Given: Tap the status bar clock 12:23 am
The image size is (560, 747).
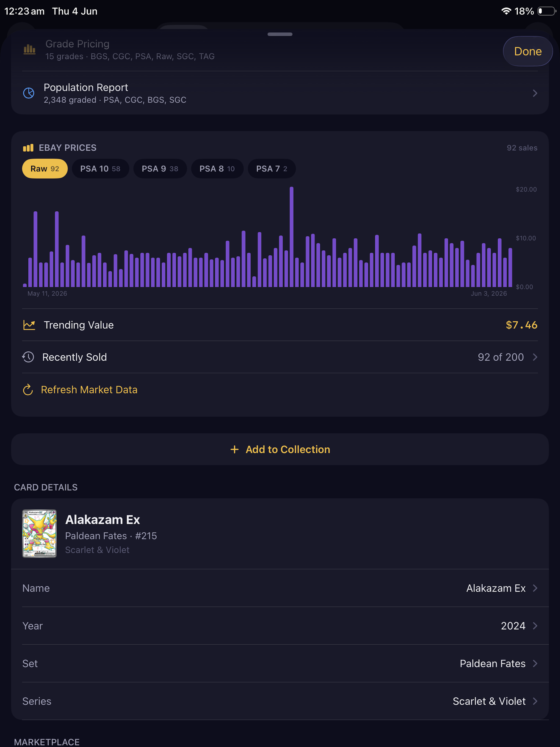Looking at the screenshot, I should 24,11.
